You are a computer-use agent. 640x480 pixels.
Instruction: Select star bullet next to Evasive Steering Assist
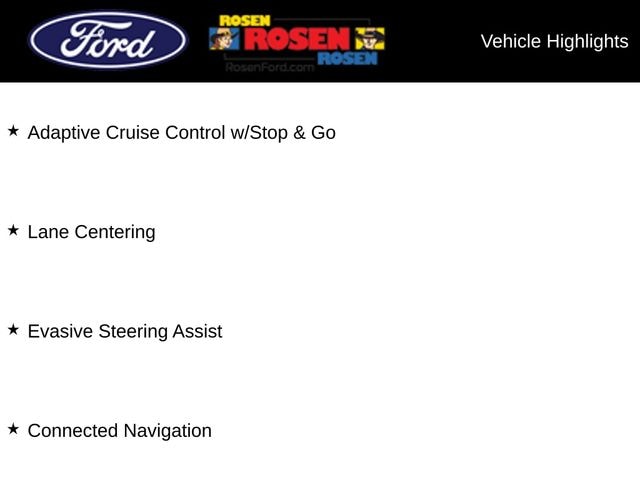(x=14, y=330)
